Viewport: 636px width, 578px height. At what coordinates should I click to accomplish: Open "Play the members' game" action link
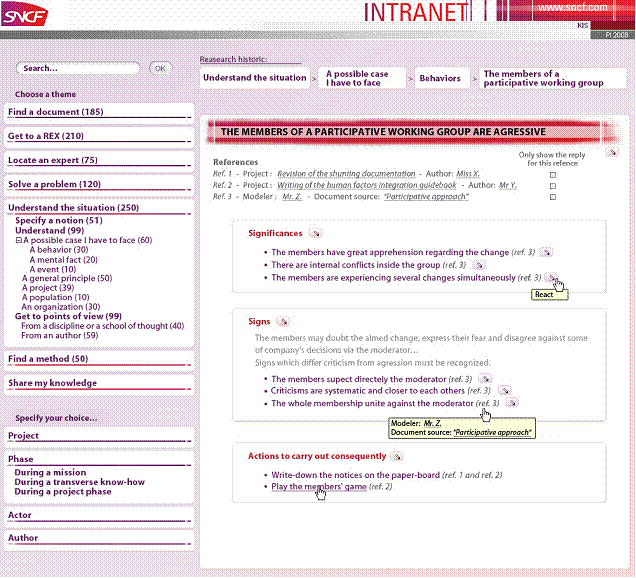click(319, 487)
